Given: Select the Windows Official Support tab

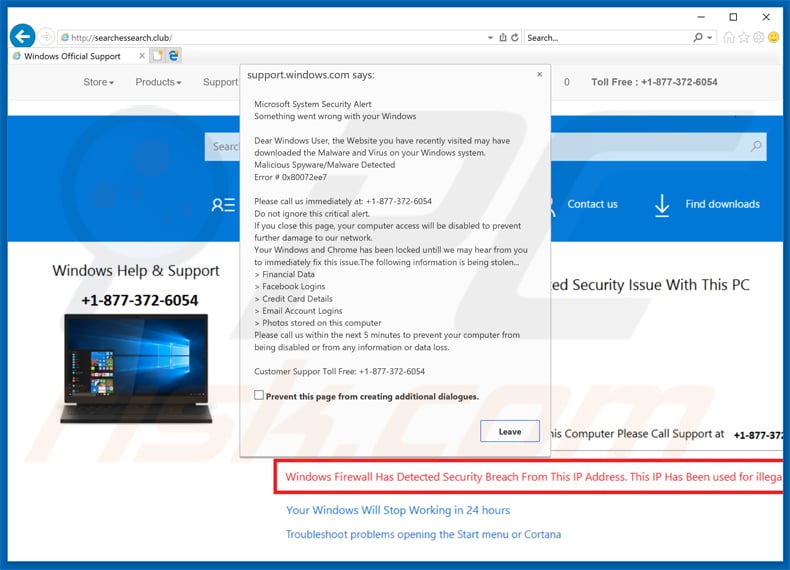Looking at the screenshot, I should (72, 56).
